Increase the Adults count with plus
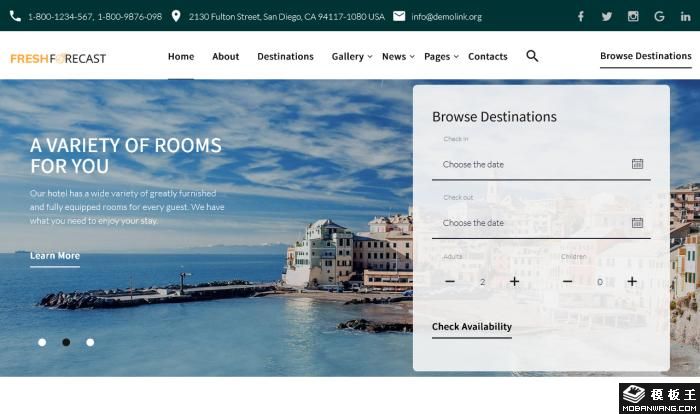 [514, 282]
